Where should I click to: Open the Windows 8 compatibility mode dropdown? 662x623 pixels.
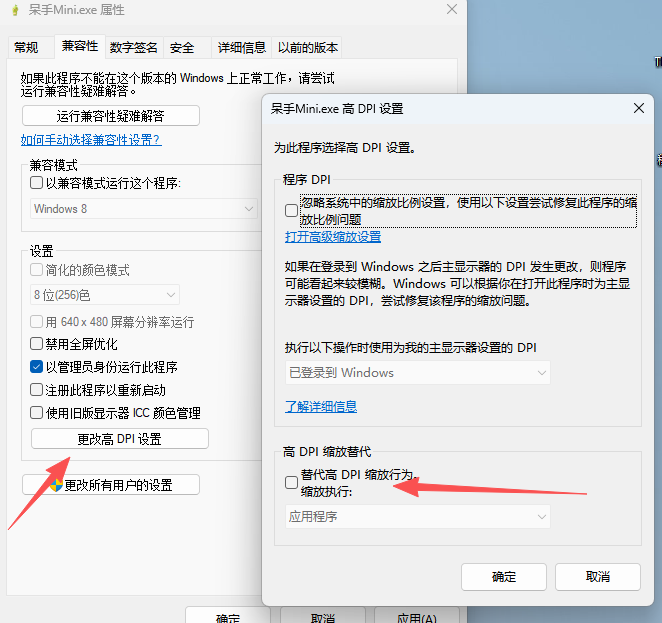pyautogui.click(x=144, y=209)
